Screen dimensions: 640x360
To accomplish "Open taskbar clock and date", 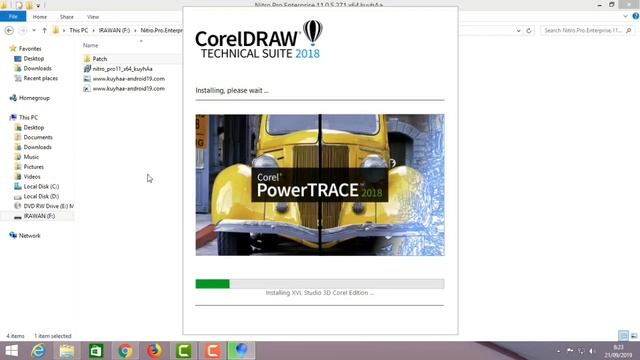I will [x=618, y=351].
